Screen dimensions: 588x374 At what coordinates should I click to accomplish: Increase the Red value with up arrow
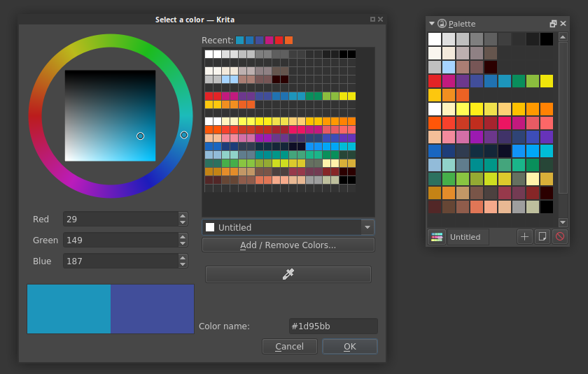click(x=183, y=216)
